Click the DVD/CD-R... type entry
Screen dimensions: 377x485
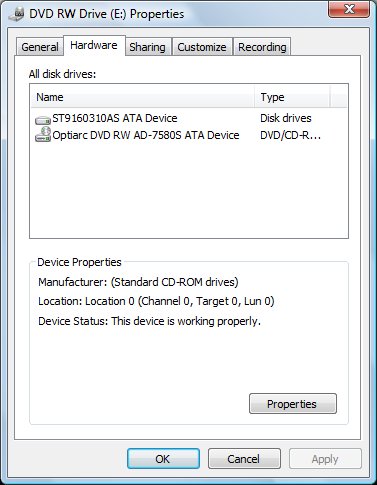(x=290, y=135)
